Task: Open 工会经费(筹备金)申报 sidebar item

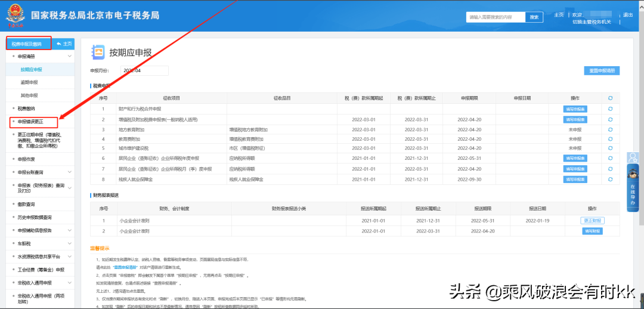Action: (x=41, y=270)
